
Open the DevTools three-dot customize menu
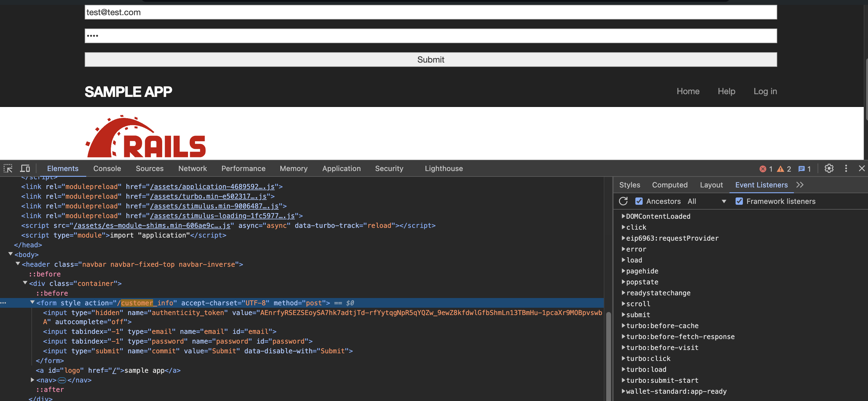(846, 169)
